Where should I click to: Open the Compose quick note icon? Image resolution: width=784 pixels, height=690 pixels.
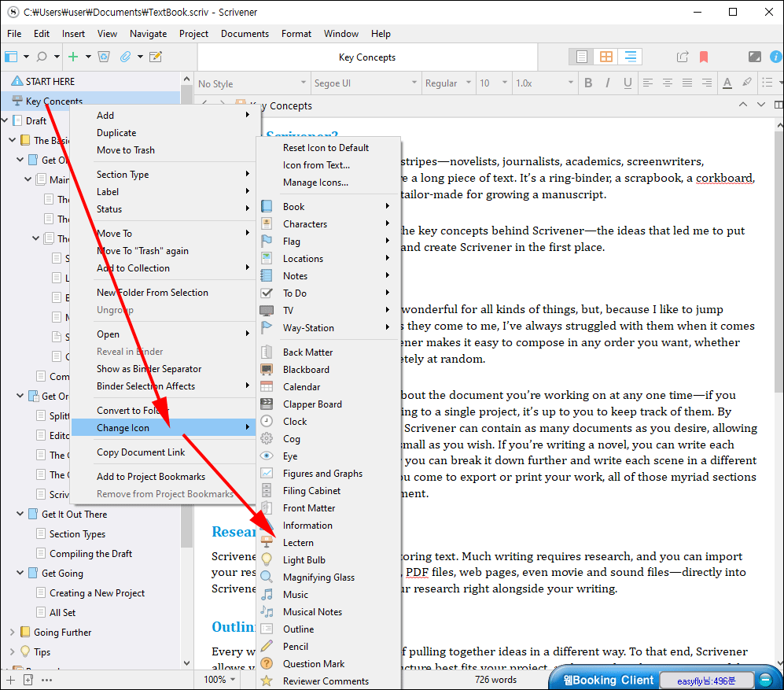pyautogui.click(x=156, y=57)
